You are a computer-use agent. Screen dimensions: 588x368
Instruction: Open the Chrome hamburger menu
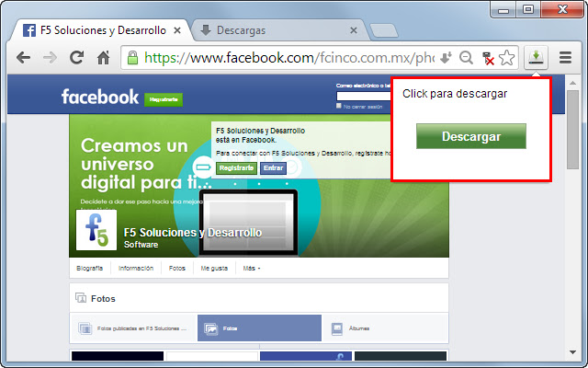[x=565, y=57]
